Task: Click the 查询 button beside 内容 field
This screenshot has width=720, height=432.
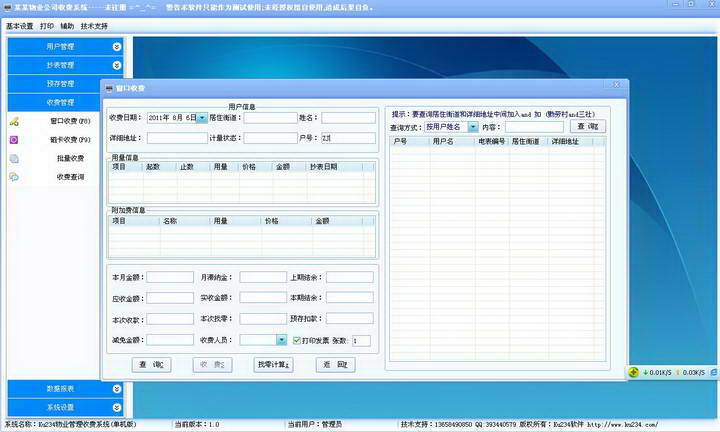Action: [588, 126]
